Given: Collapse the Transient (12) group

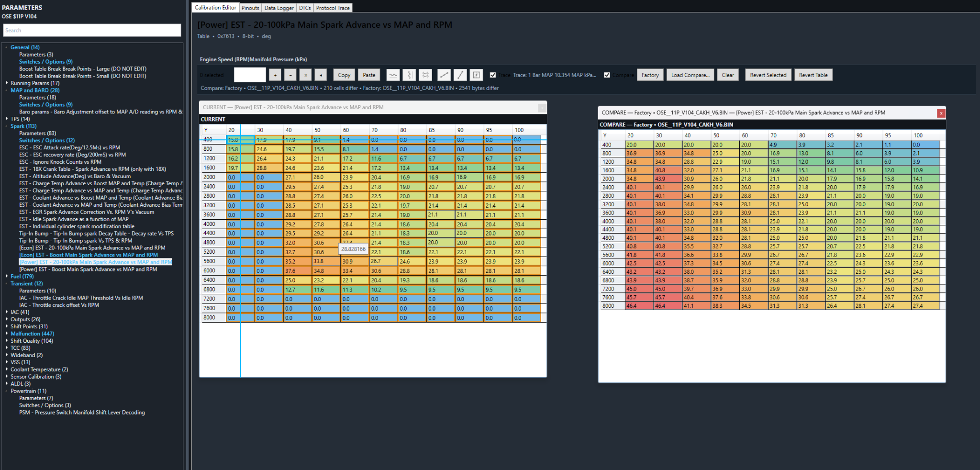Looking at the screenshot, I should 7,284.
